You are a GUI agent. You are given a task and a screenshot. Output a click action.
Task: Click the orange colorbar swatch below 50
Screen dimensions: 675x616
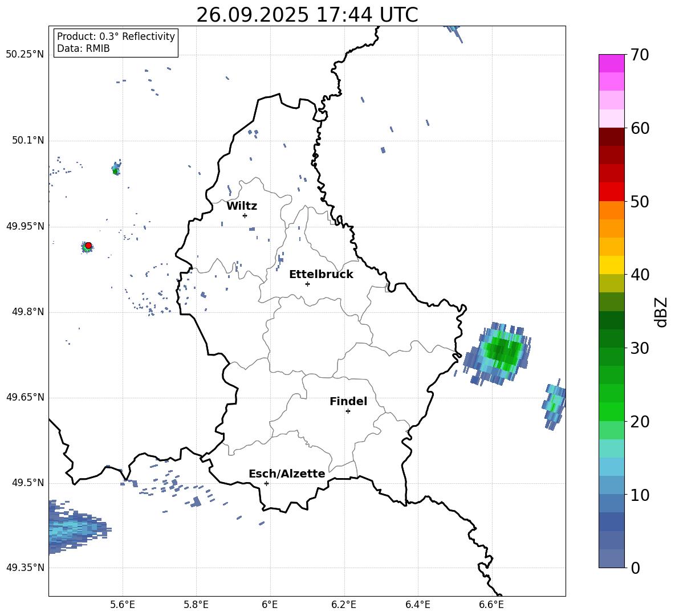point(611,210)
